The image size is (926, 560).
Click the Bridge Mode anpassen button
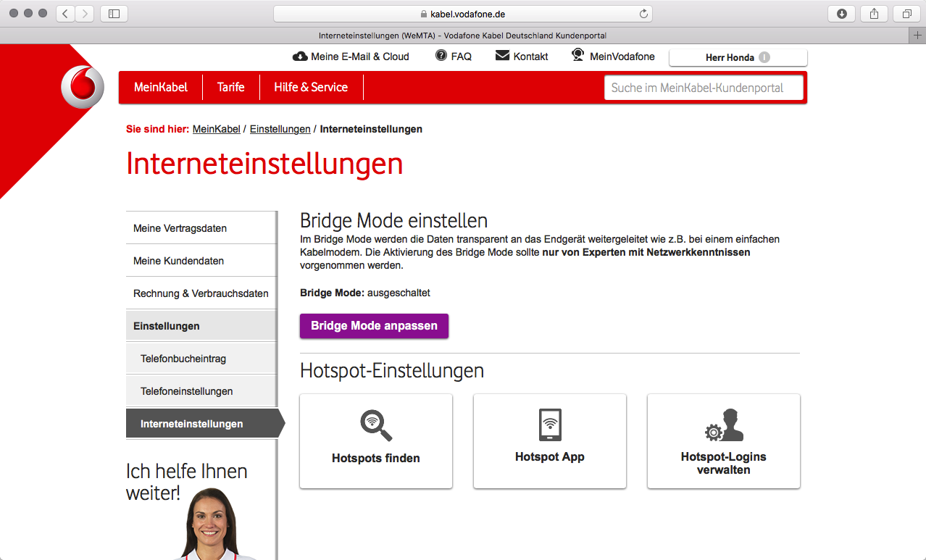coord(375,326)
